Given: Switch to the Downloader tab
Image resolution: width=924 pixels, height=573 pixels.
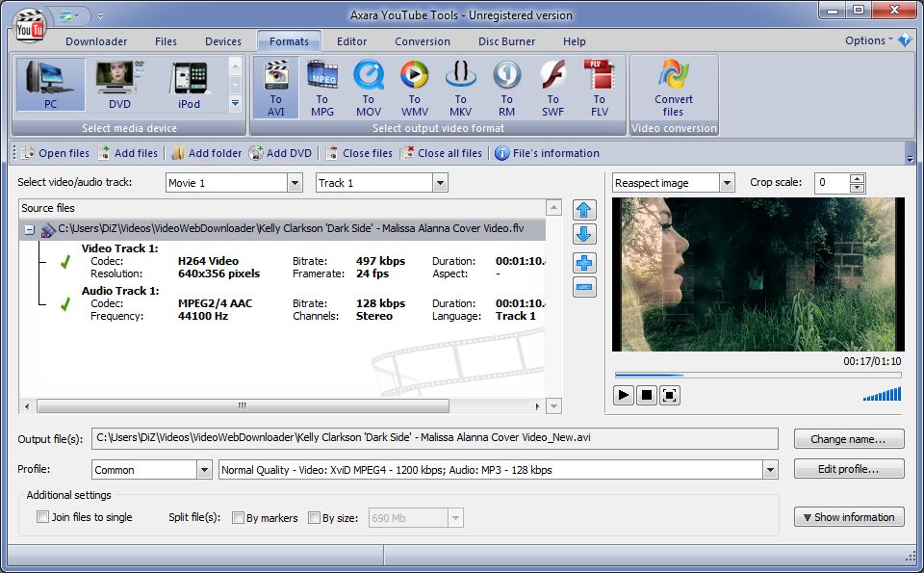Looking at the screenshot, I should click(96, 41).
